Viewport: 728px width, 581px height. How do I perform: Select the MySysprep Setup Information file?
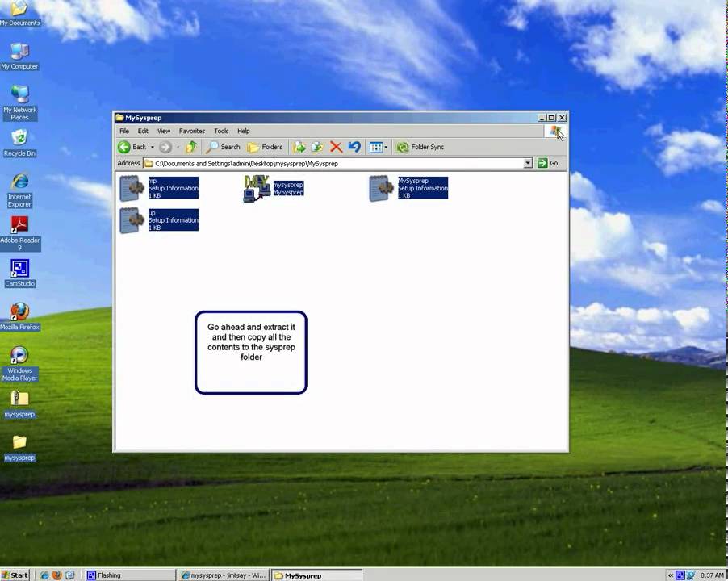(408, 188)
